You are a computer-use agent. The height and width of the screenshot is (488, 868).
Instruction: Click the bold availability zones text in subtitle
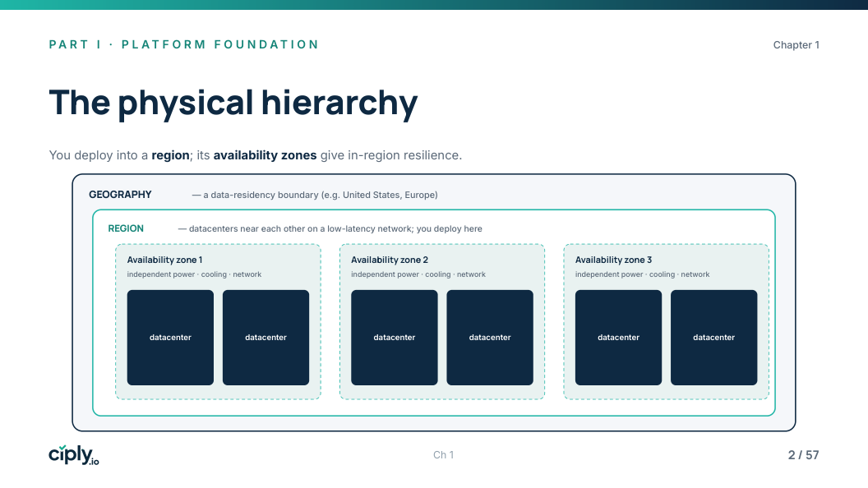[x=265, y=155]
